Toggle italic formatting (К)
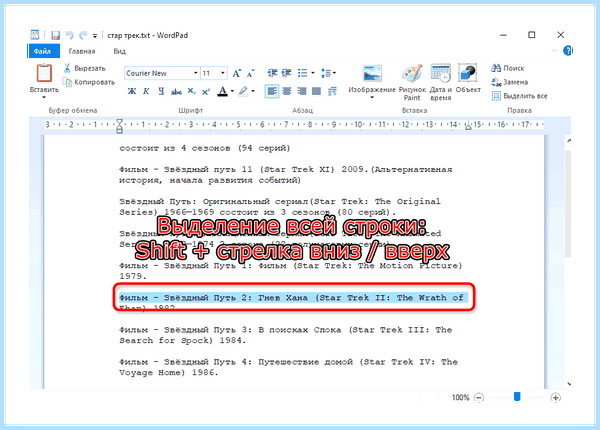 point(146,91)
